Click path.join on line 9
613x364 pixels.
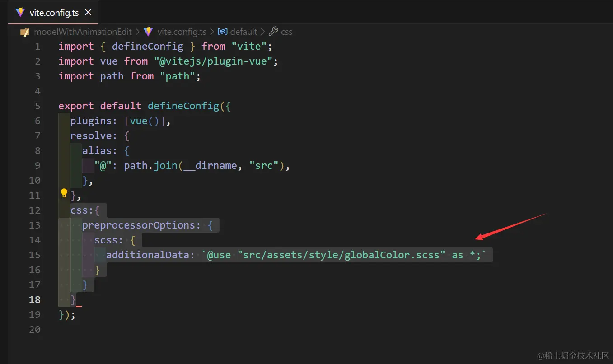click(151, 166)
